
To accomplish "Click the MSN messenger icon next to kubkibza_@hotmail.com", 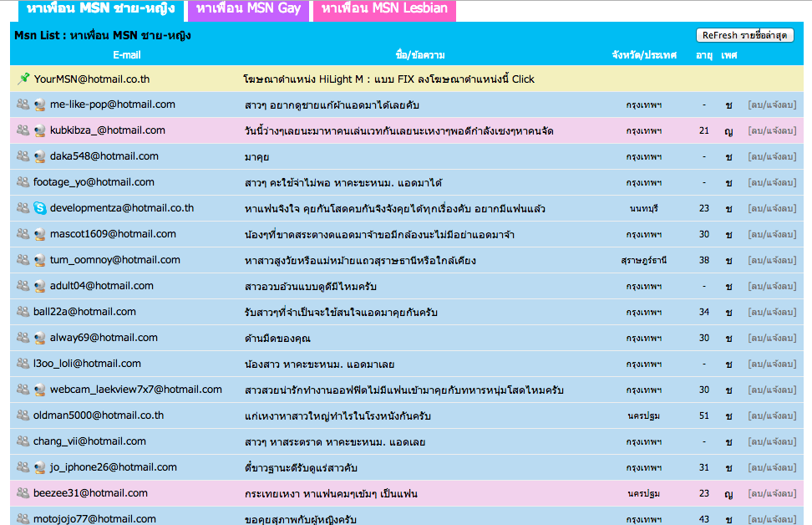I will 40,130.
